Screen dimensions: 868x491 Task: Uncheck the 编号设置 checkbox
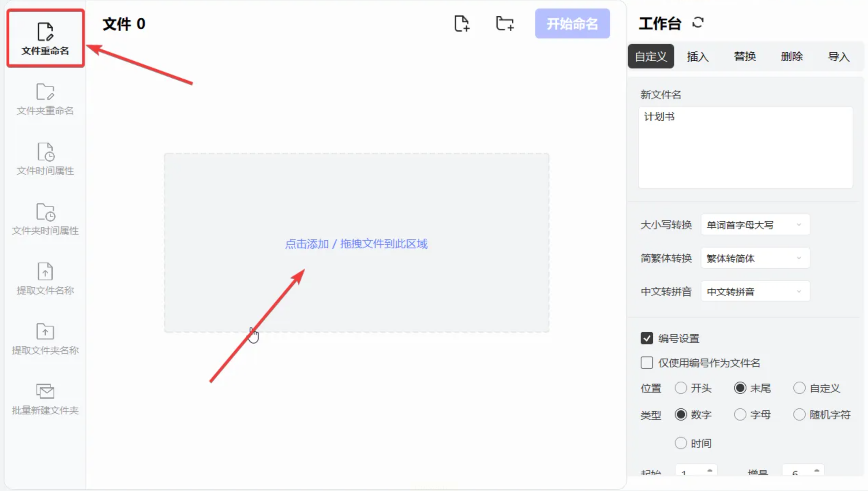click(647, 338)
